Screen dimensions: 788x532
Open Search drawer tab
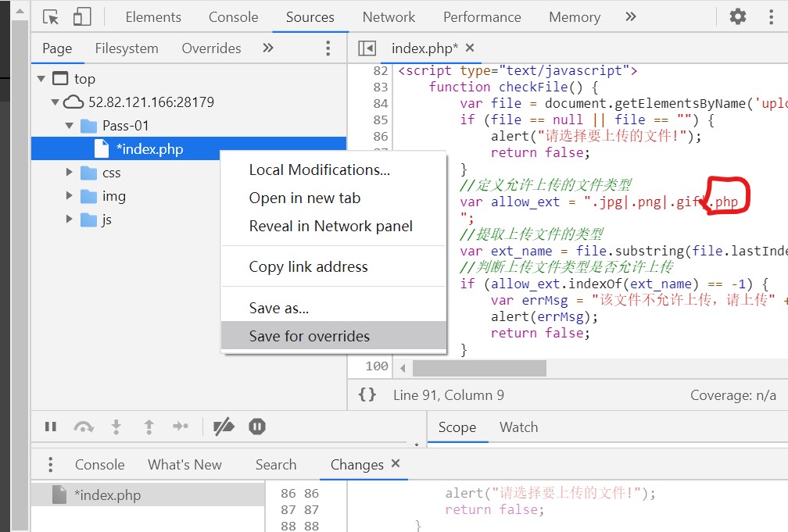(276, 465)
